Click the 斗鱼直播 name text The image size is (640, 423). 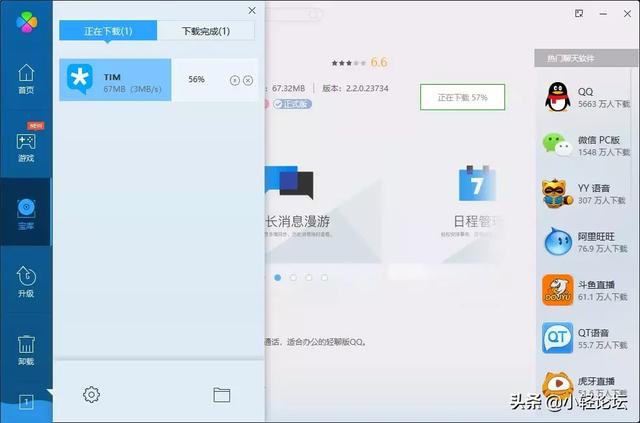pyautogui.click(x=596, y=285)
